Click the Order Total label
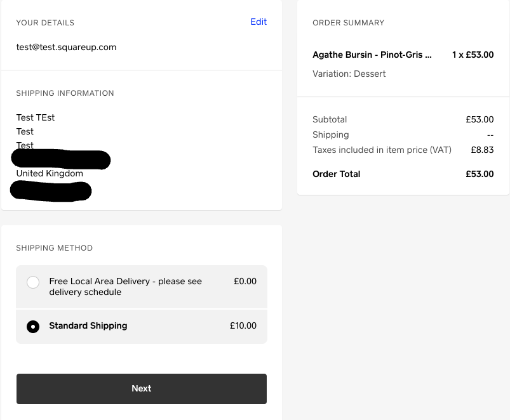 coord(336,174)
